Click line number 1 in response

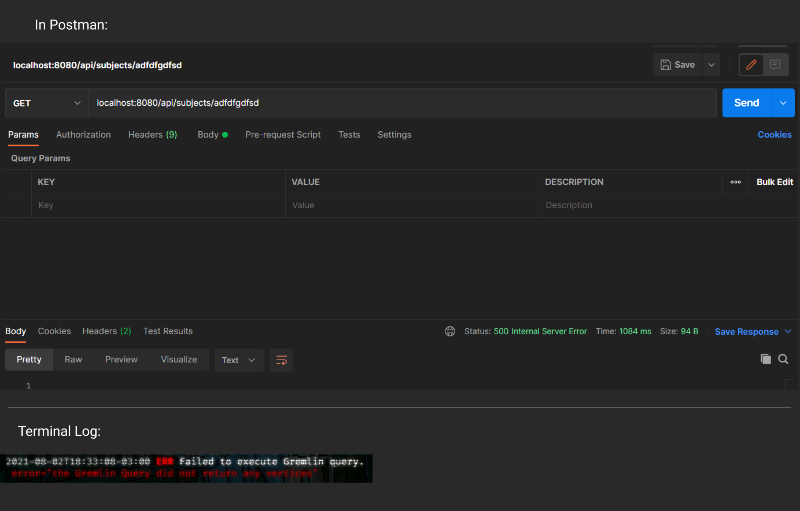click(29, 386)
